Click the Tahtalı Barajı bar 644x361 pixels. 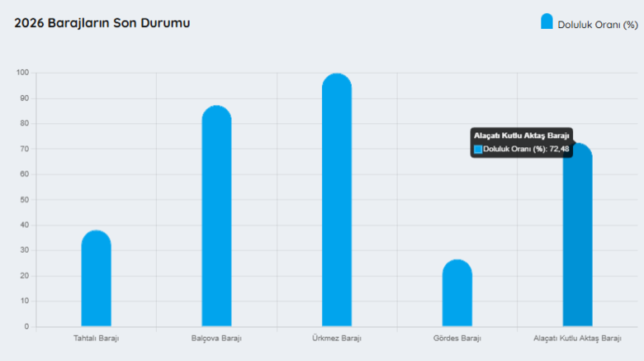coord(96,279)
